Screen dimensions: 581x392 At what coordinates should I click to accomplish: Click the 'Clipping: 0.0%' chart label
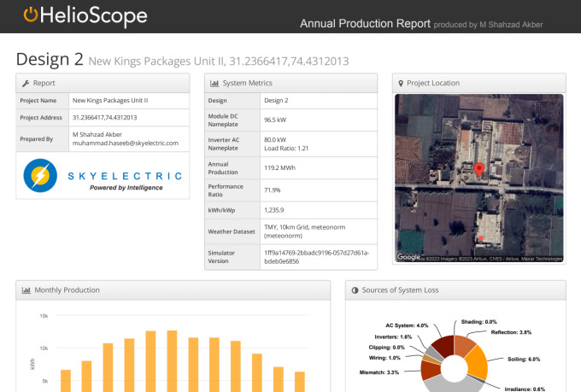pos(386,348)
